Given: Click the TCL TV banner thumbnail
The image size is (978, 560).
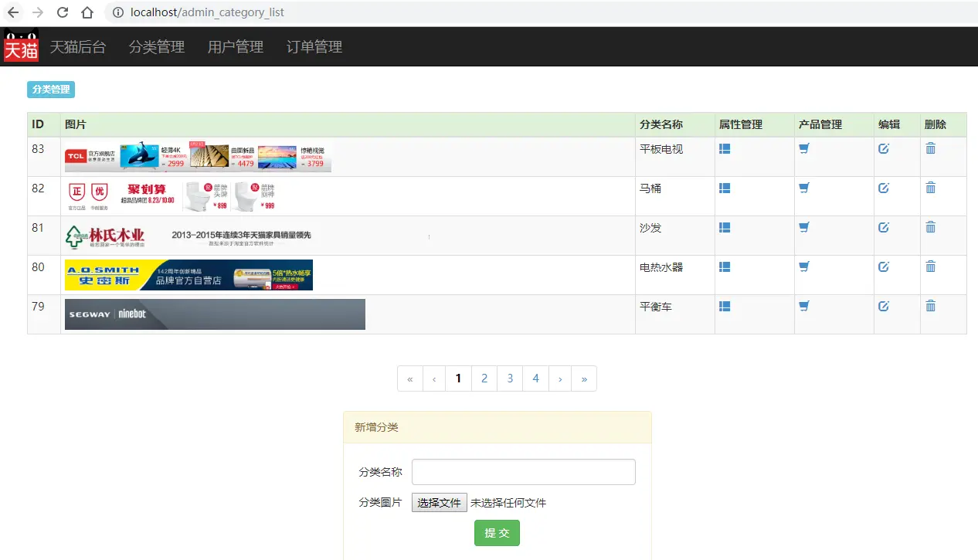Looking at the screenshot, I should click(x=198, y=157).
